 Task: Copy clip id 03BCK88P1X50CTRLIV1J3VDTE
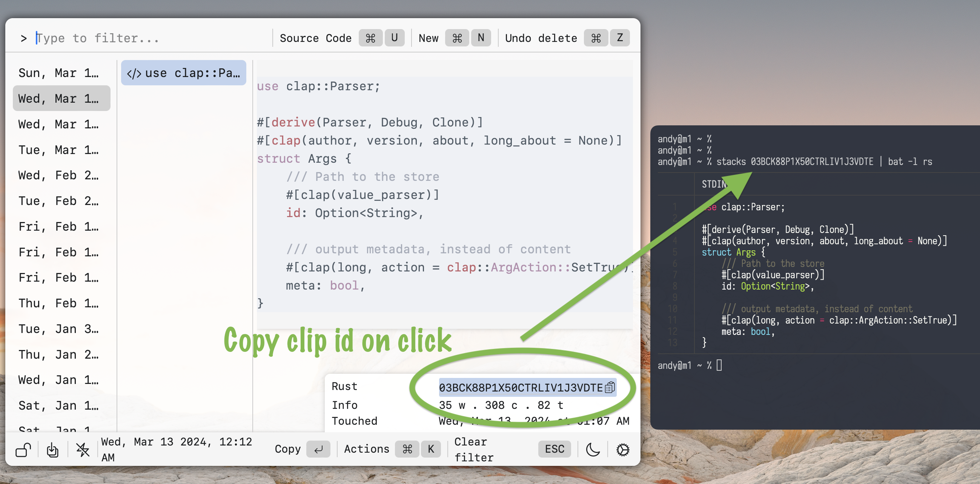(x=521, y=387)
